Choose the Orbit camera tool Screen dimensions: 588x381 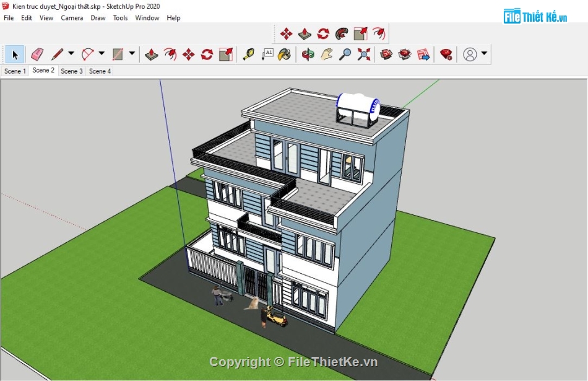point(308,55)
